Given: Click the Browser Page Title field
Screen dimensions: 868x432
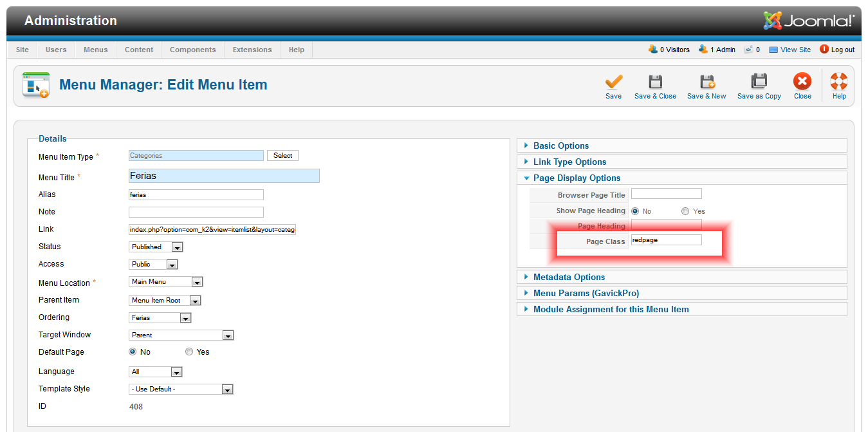Looking at the screenshot, I should 667,194.
